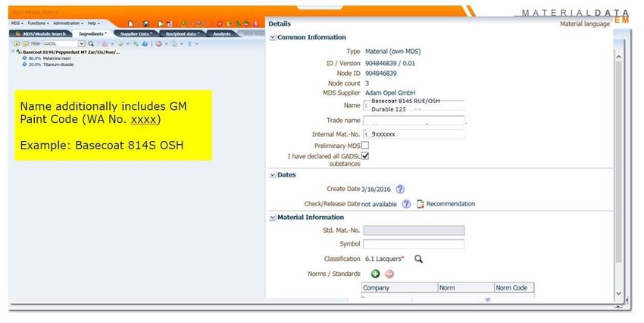Click the red remove circle icon in ingredients toolbar
The width and height of the screenshot is (644, 323).
pyautogui.click(x=158, y=44)
